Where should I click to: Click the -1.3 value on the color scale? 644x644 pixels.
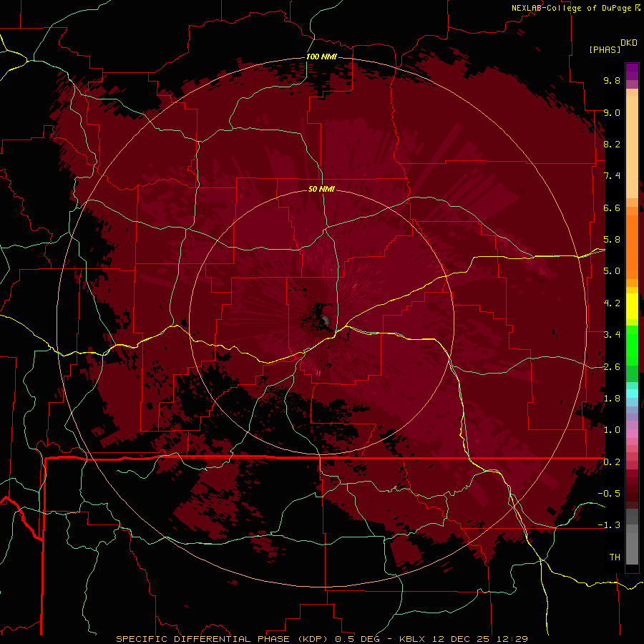(610, 525)
